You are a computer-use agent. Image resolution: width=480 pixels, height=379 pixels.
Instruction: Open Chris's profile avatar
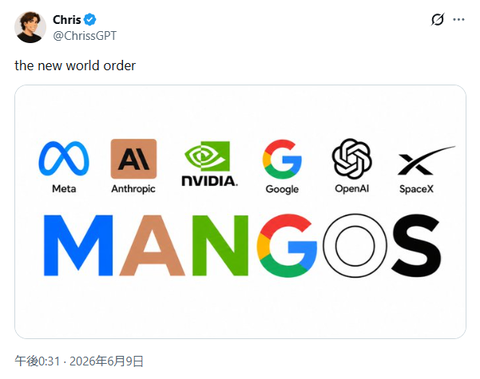(30, 27)
